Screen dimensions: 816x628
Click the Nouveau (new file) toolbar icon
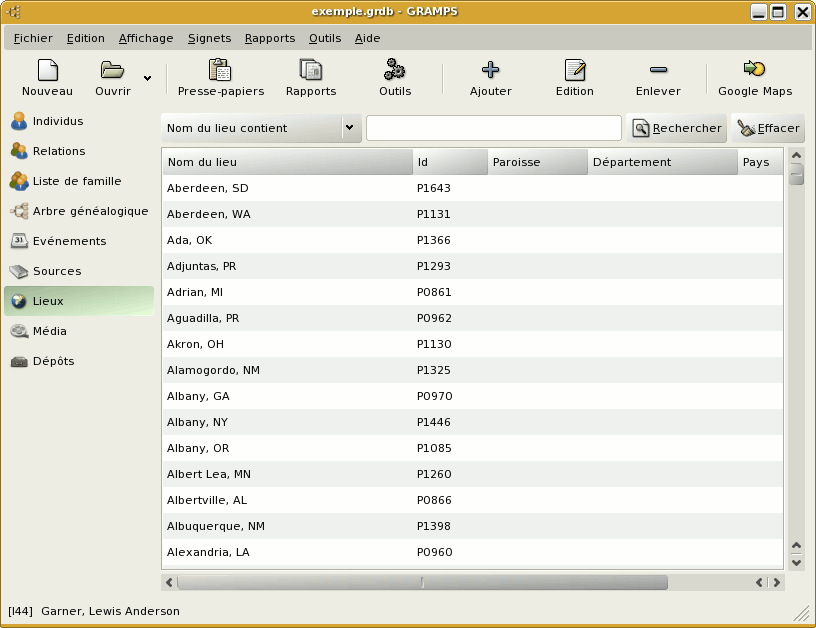tap(47, 71)
